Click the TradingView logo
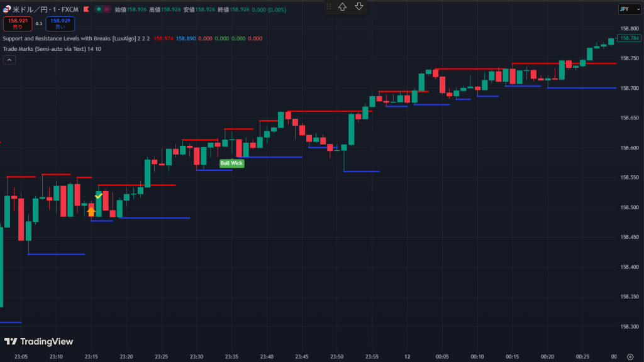Viewport: 644px width, 362px height. point(38,342)
